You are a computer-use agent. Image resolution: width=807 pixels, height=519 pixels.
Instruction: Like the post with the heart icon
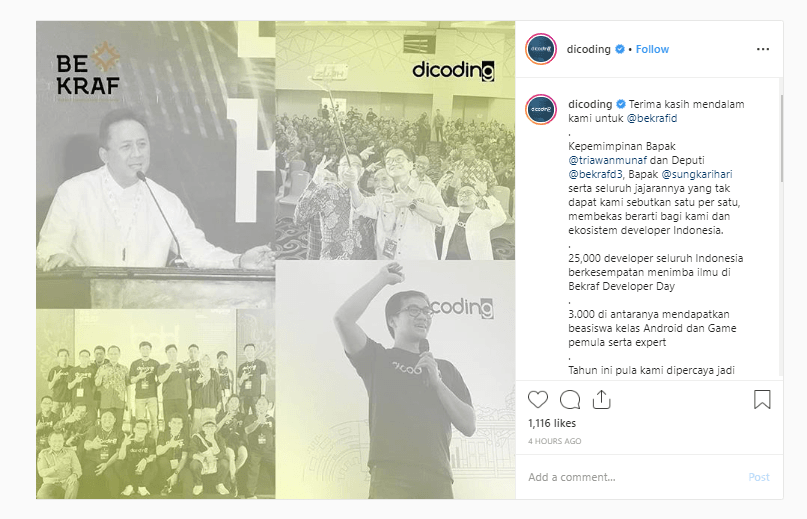[538, 400]
